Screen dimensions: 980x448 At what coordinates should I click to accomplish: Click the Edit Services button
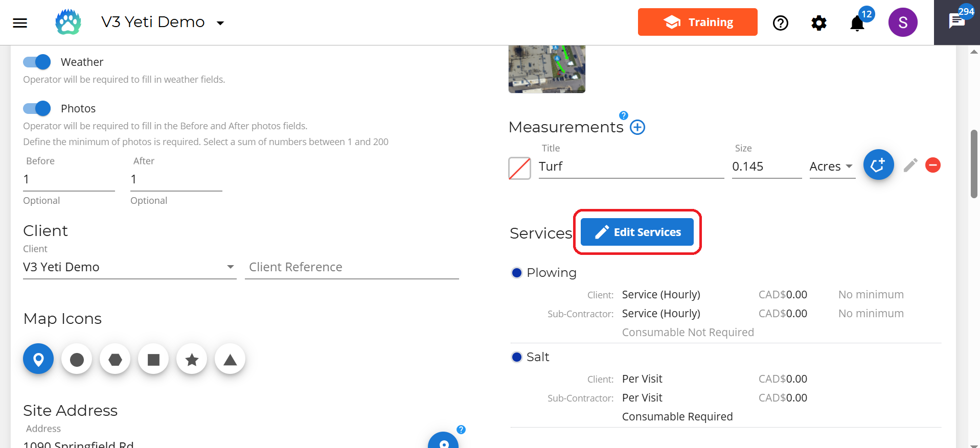click(x=637, y=232)
